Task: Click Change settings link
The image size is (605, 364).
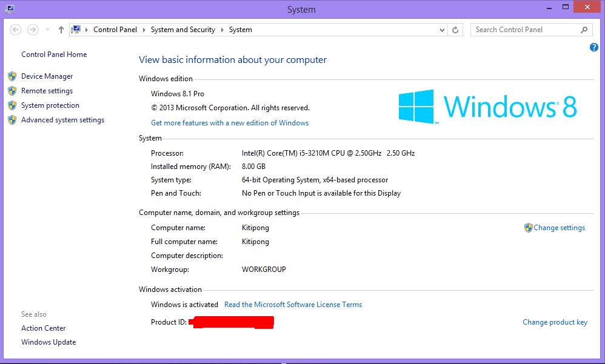Action: click(x=559, y=228)
